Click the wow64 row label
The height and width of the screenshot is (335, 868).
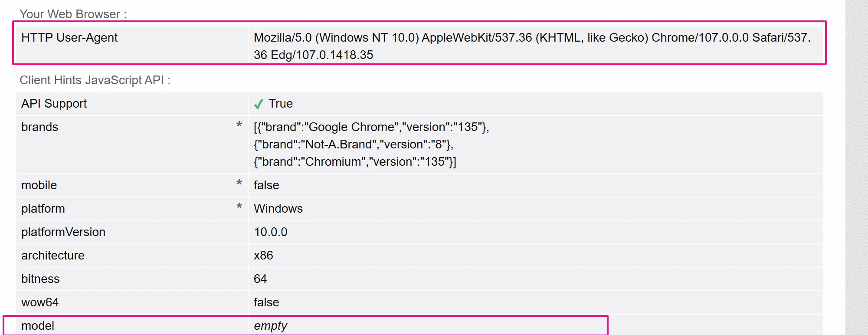click(x=40, y=302)
